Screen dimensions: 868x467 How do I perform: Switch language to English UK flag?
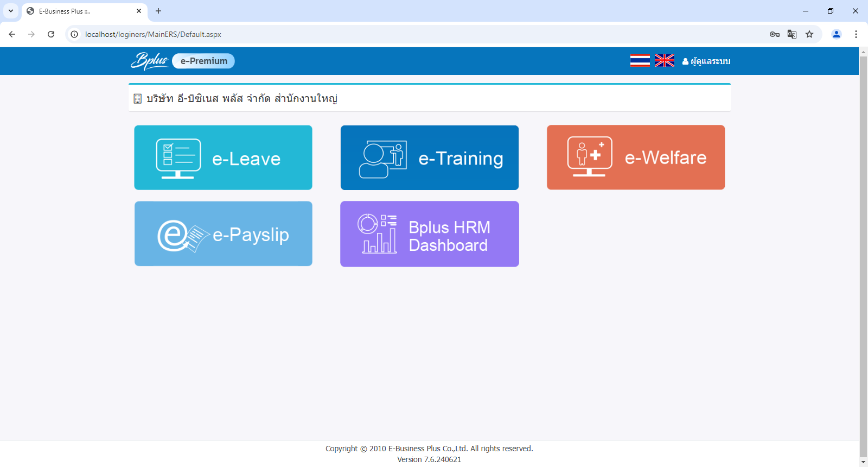coord(665,61)
